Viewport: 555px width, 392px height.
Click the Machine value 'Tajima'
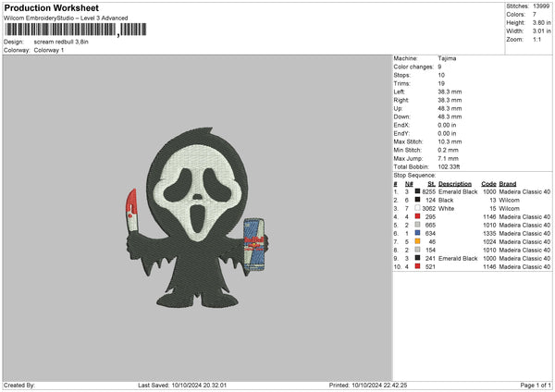(x=447, y=58)
